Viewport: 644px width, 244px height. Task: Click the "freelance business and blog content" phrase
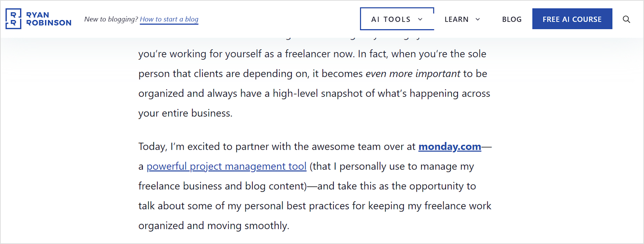[x=222, y=186]
